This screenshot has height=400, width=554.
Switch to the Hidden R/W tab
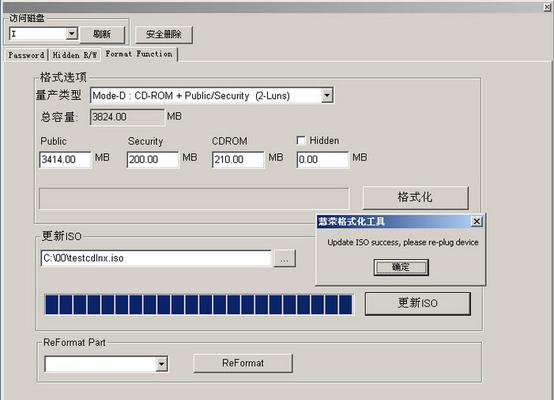click(x=74, y=55)
